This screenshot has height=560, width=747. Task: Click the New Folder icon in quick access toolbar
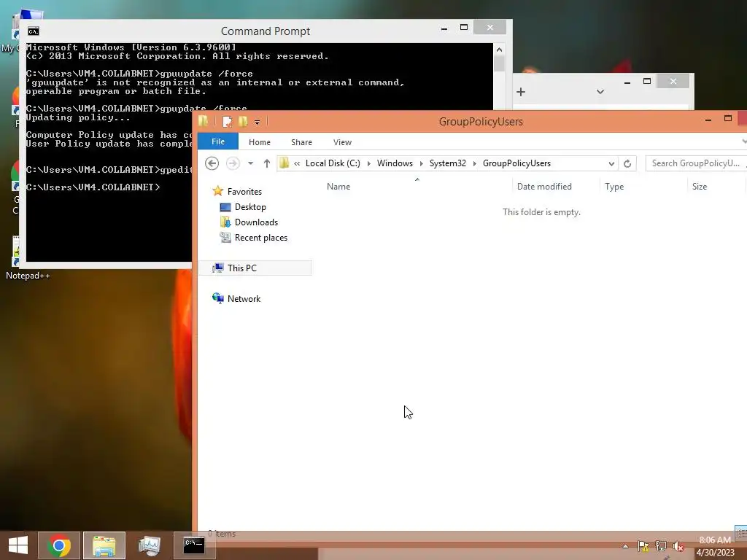tap(243, 122)
